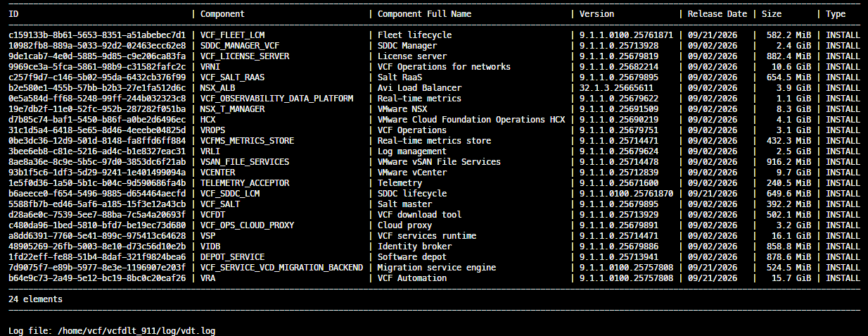The height and width of the screenshot is (336, 868).
Task: Select VCF_LICENSE_SERVER component cell
Action: (245, 56)
